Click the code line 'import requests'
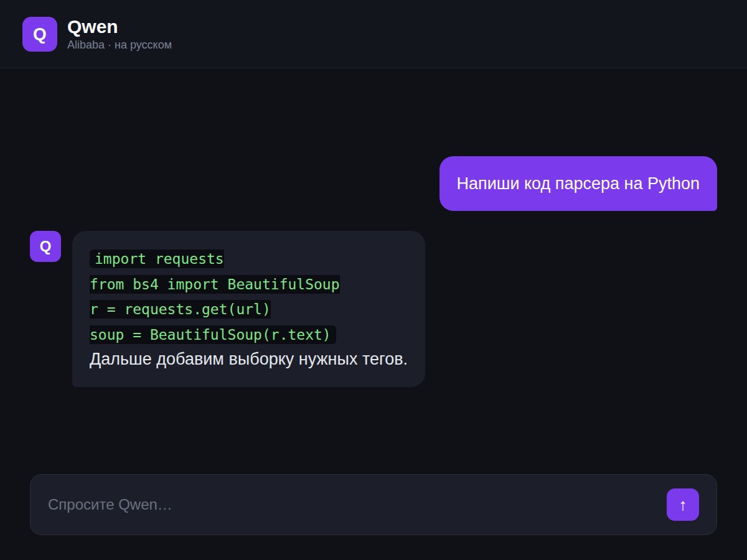 (157, 259)
